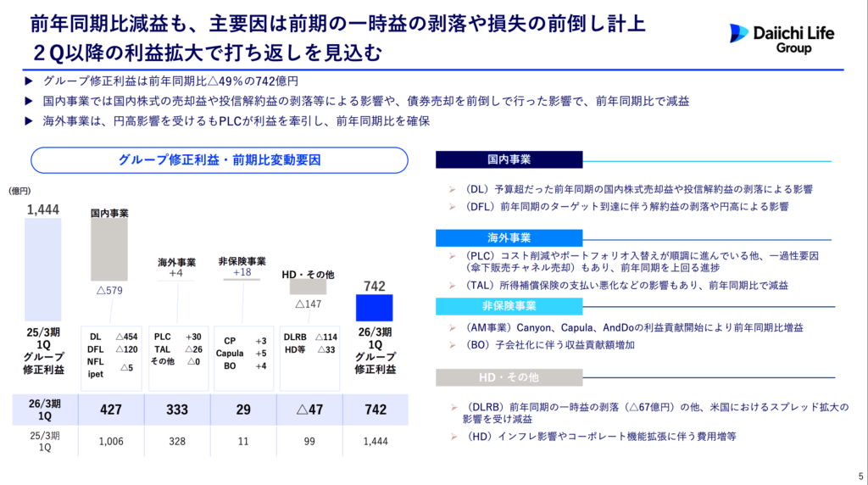Click table cell 427 in 26/3期 row

click(x=111, y=410)
